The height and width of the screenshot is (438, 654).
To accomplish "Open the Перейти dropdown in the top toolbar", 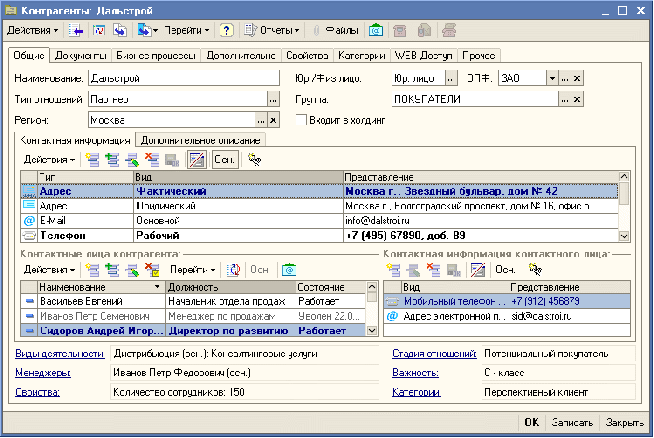I will click(x=186, y=30).
